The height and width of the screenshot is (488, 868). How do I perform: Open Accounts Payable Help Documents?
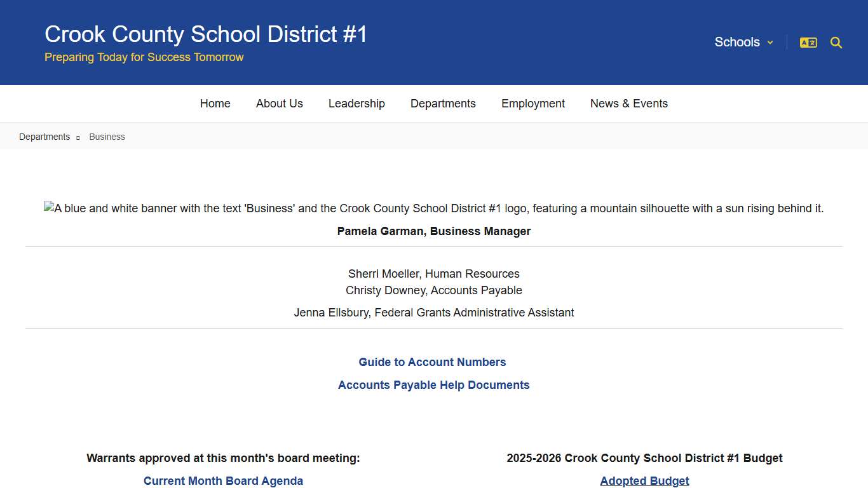(x=433, y=385)
